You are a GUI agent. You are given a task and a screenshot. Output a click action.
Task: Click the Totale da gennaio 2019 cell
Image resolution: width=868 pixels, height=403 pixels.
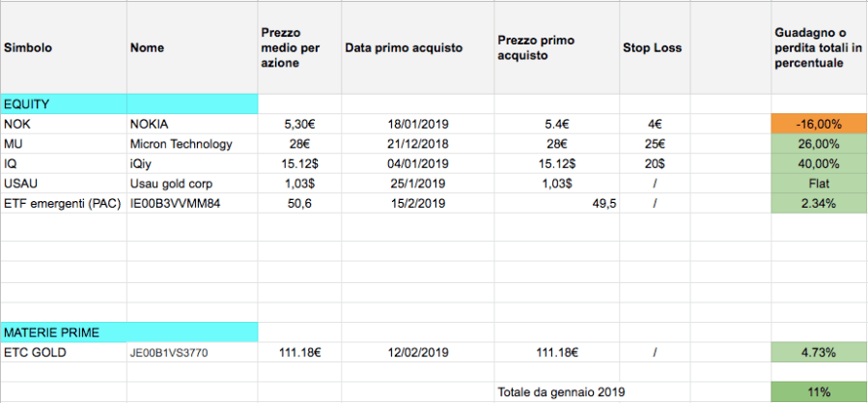(561, 391)
